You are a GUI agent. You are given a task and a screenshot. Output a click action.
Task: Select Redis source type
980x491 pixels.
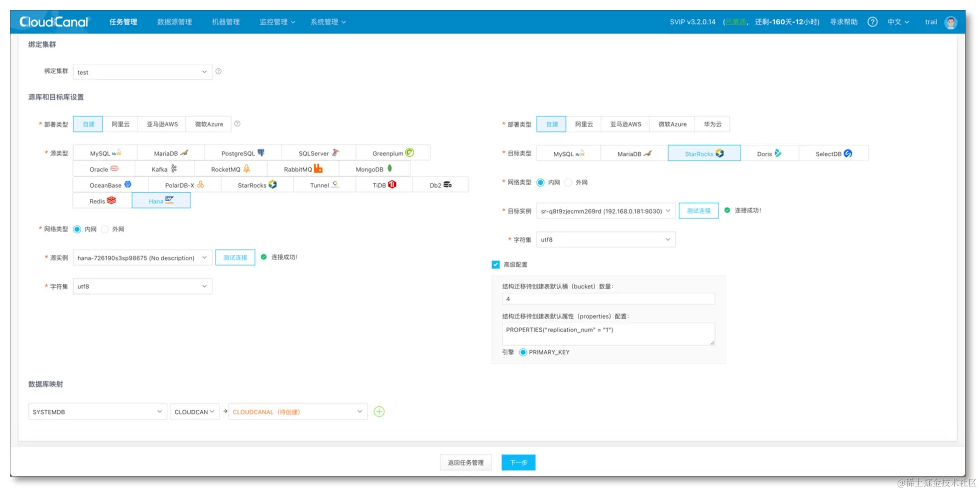102,201
